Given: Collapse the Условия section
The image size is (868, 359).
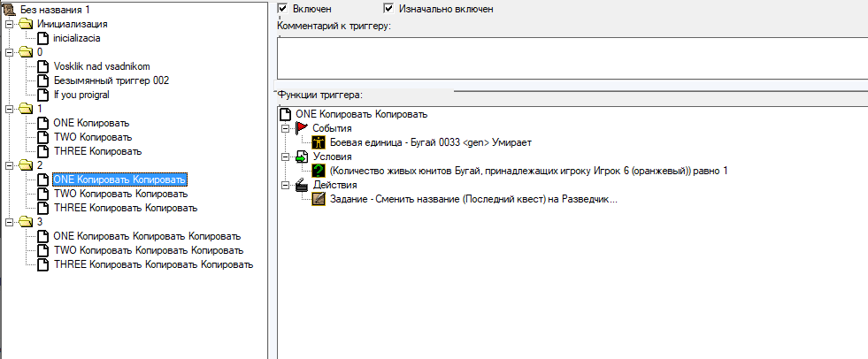Looking at the screenshot, I should pyautogui.click(x=285, y=157).
